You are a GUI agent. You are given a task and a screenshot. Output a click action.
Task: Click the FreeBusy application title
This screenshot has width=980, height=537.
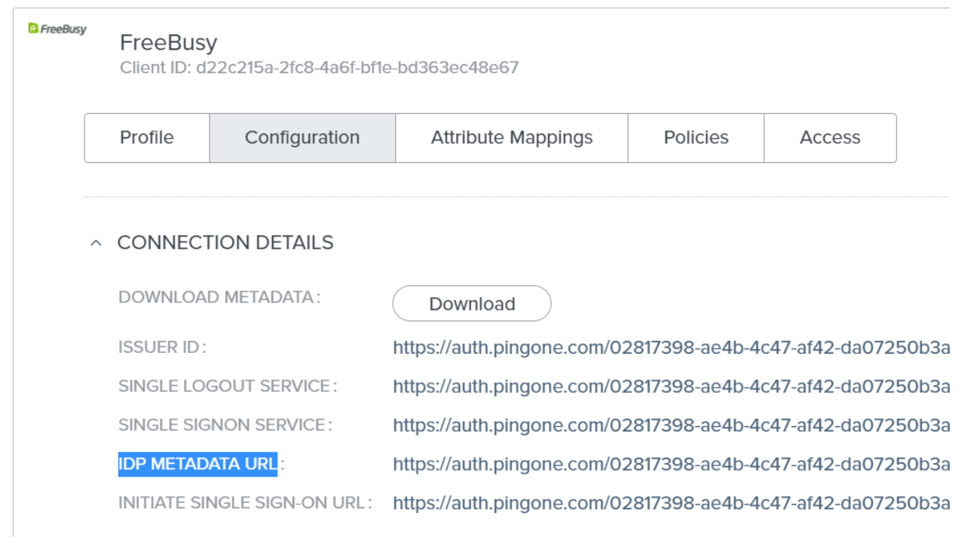[169, 42]
